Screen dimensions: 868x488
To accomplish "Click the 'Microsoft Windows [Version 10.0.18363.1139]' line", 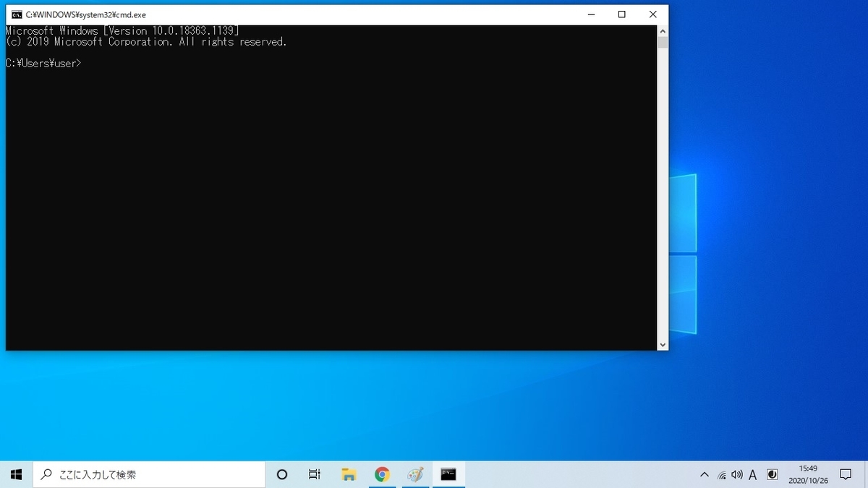I will pyautogui.click(x=122, y=31).
